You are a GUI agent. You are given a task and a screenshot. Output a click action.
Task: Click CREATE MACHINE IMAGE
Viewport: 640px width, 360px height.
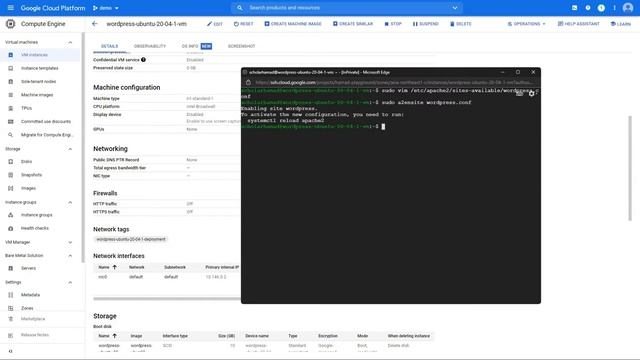[x=293, y=24]
